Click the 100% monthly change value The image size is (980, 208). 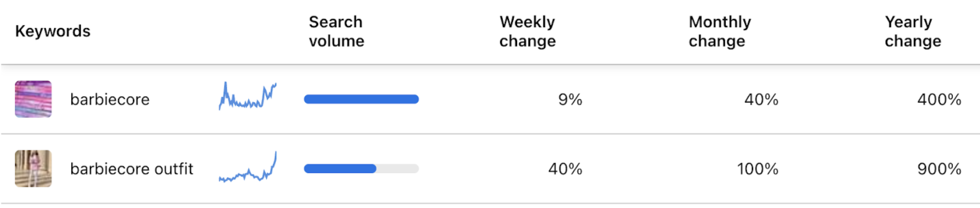(758, 169)
